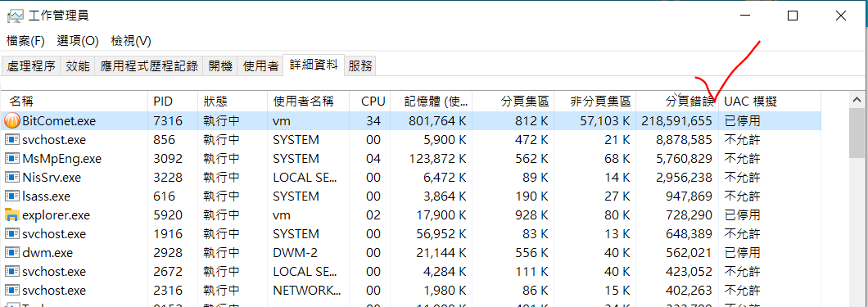Switch to the 服務 tab
Viewport: 868px width, 307px height.
[x=360, y=66]
